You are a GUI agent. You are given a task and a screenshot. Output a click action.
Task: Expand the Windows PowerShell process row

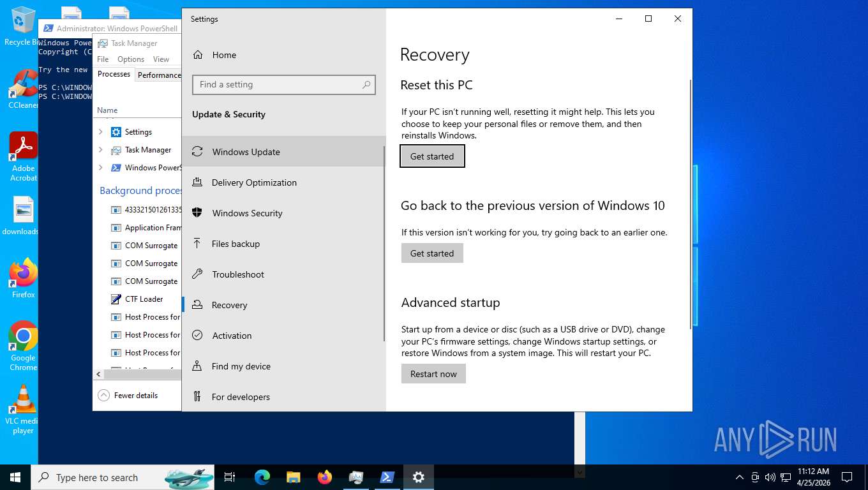pyautogui.click(x=100, y=168)
